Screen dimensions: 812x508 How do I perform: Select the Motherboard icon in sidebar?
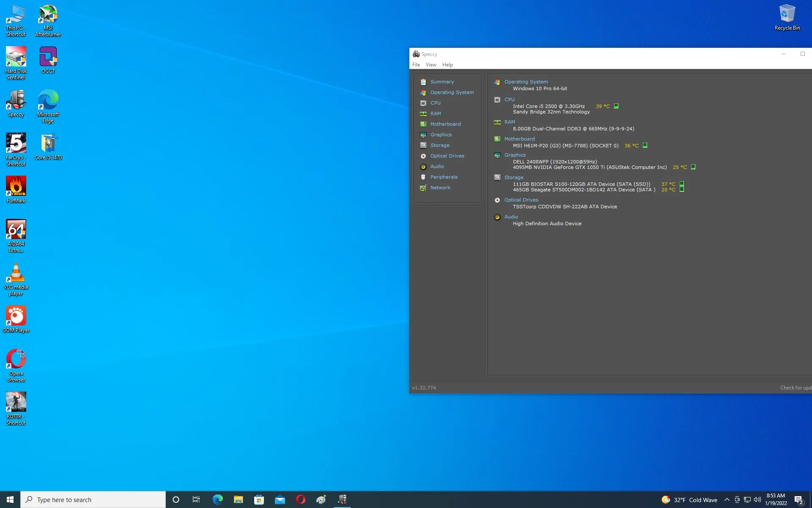click(x=423, y=124)
